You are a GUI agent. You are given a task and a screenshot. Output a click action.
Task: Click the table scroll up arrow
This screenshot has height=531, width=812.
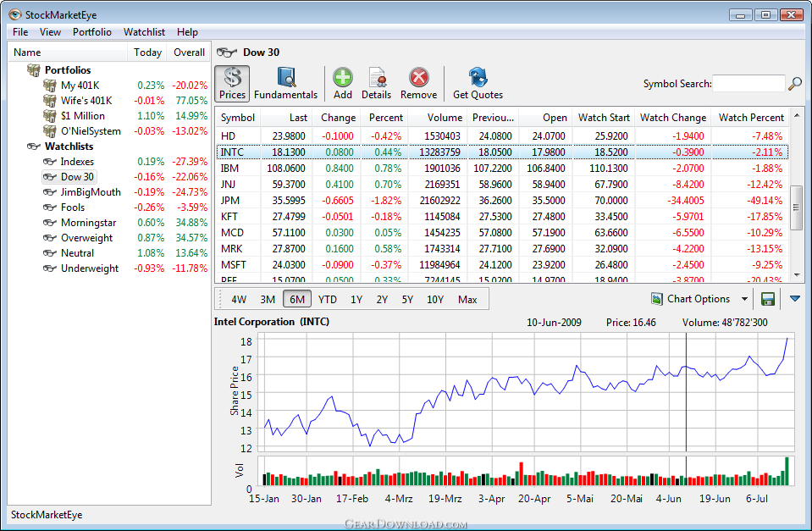click(x=797, y=115)
